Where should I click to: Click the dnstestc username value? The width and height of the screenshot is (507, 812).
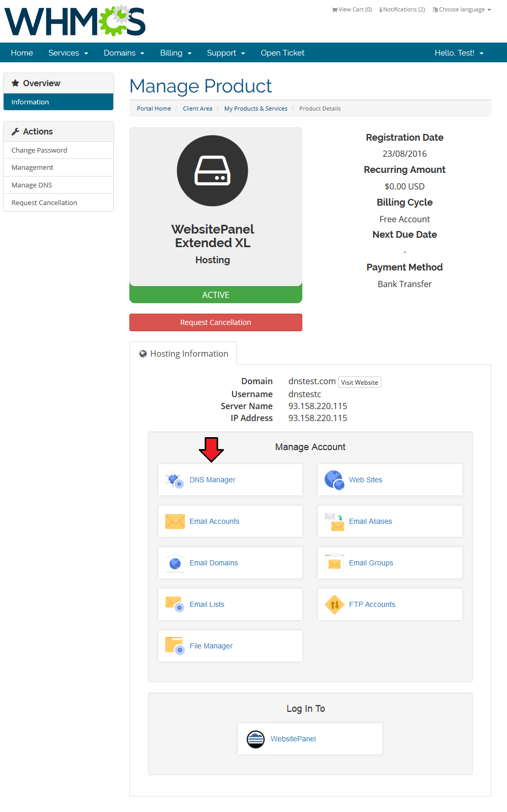click(304, 394)
